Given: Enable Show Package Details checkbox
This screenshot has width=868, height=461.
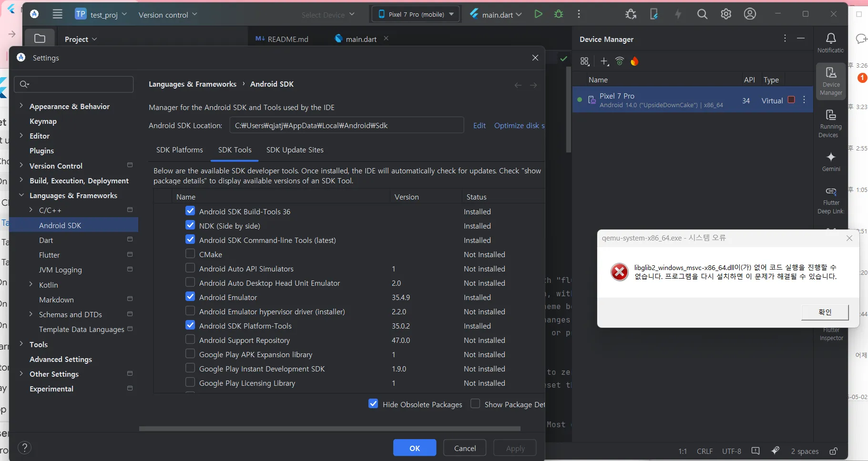Looking at the screenshot, I should point(475,403).
